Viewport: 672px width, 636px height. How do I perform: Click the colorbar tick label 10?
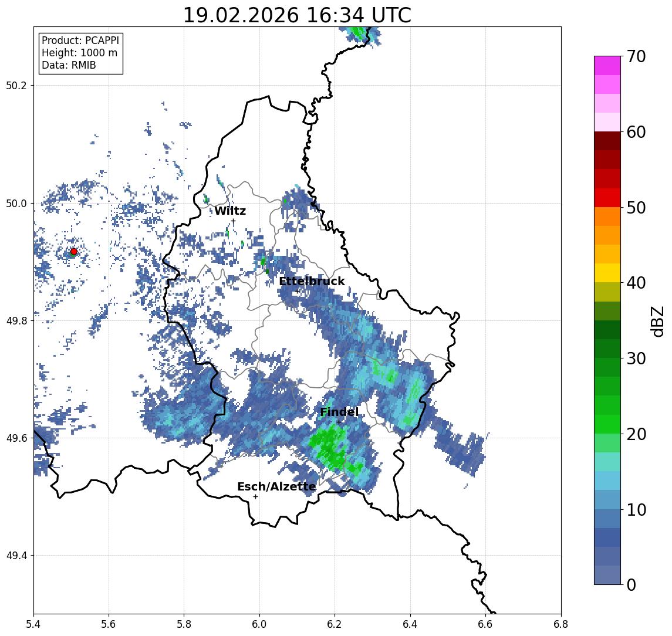tap(636, 509)
